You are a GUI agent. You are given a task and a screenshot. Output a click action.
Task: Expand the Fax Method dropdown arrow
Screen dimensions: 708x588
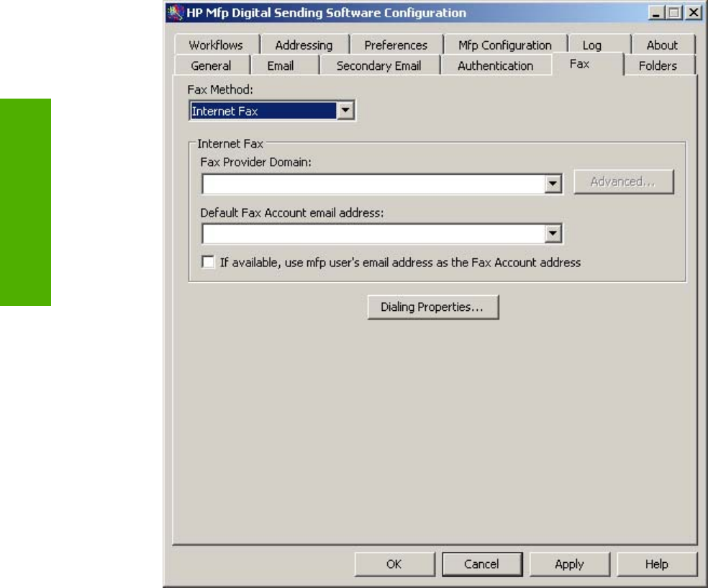point(345,111)
